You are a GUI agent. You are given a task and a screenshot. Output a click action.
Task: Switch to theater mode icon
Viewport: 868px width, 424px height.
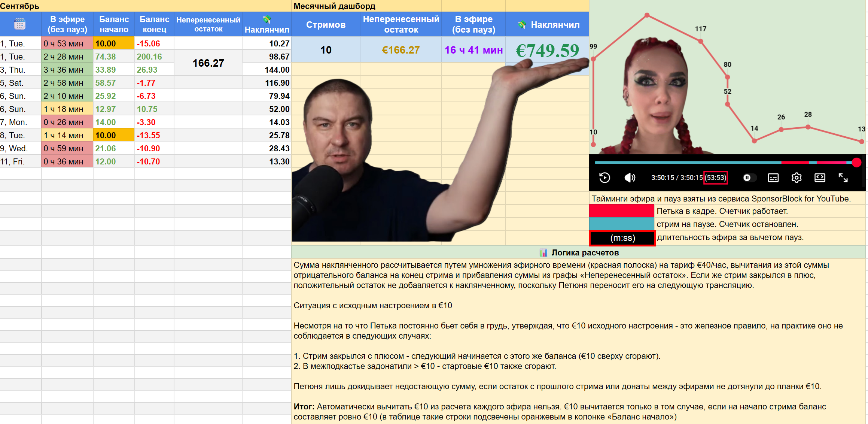820,178
